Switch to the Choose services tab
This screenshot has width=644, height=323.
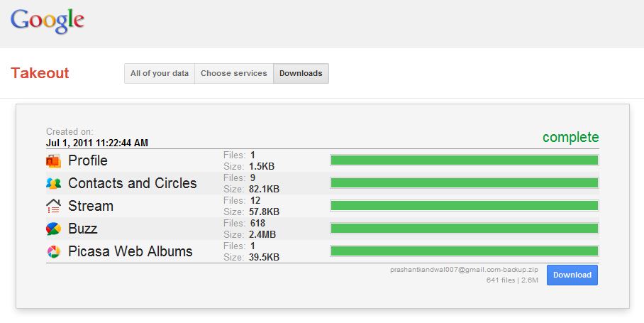click(x=234, y=73)
